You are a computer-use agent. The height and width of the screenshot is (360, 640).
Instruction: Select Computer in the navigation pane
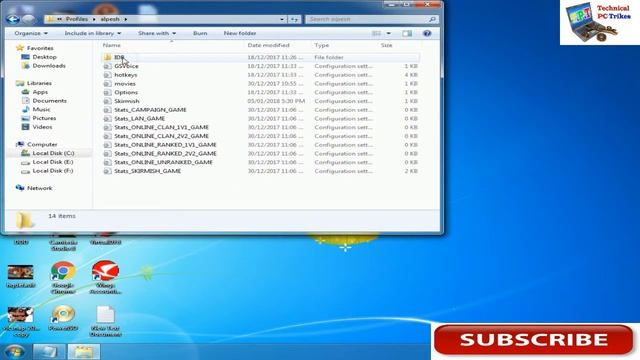pos(42,144)
